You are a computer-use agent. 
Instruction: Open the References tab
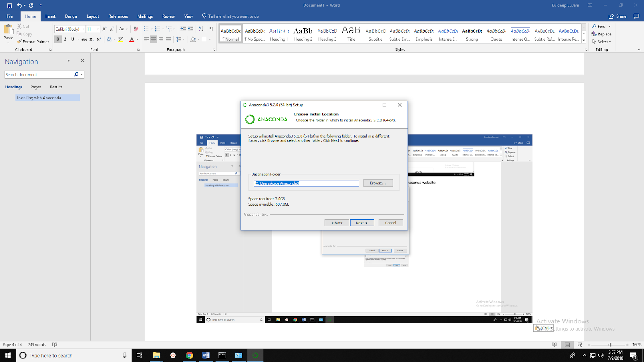118,16
